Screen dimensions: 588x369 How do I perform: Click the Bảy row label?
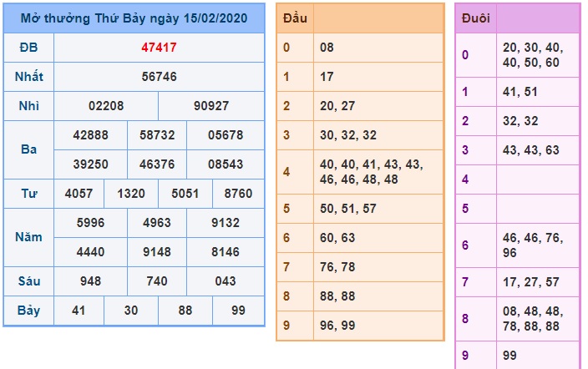tap(29, 311)
